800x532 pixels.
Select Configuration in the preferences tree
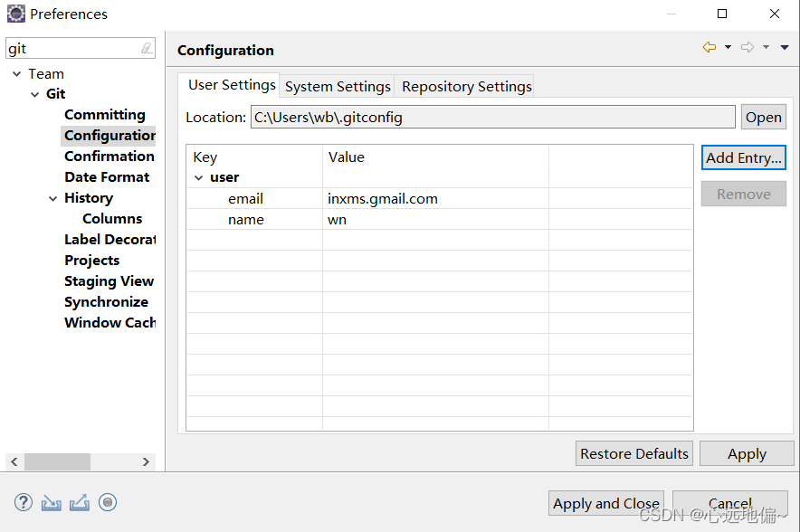coord(110,136)
